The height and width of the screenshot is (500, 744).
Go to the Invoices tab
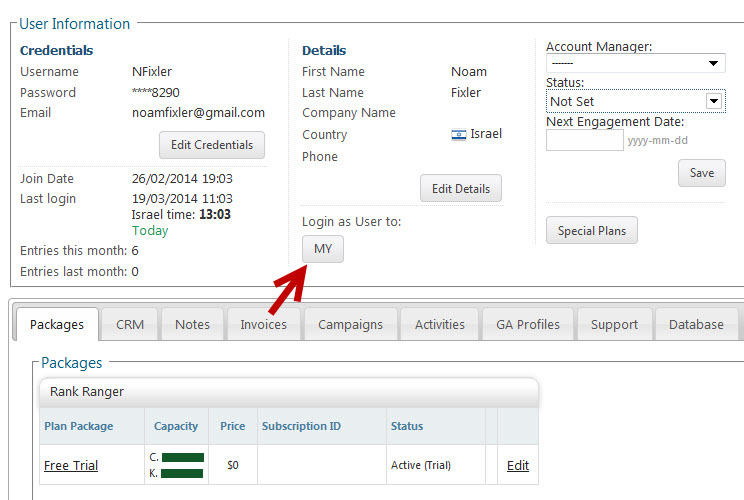pos(263,324)
